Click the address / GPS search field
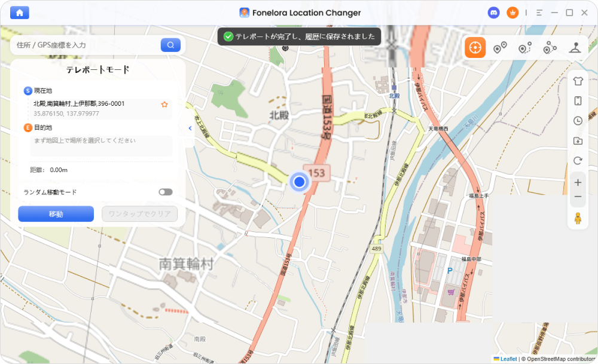The height and width of the screenshot is (364, 598). [x=87, y=45]
